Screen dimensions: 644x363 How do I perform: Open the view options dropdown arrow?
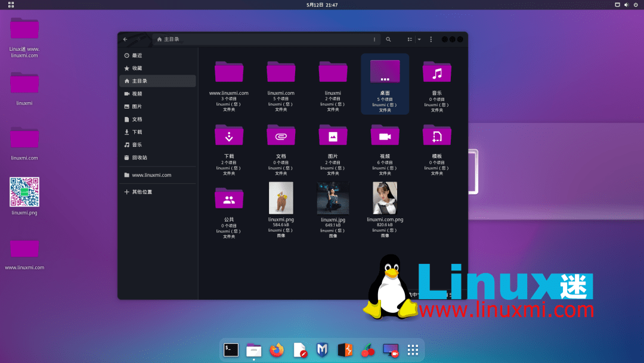pyautogui.click(x=419, y=39)
